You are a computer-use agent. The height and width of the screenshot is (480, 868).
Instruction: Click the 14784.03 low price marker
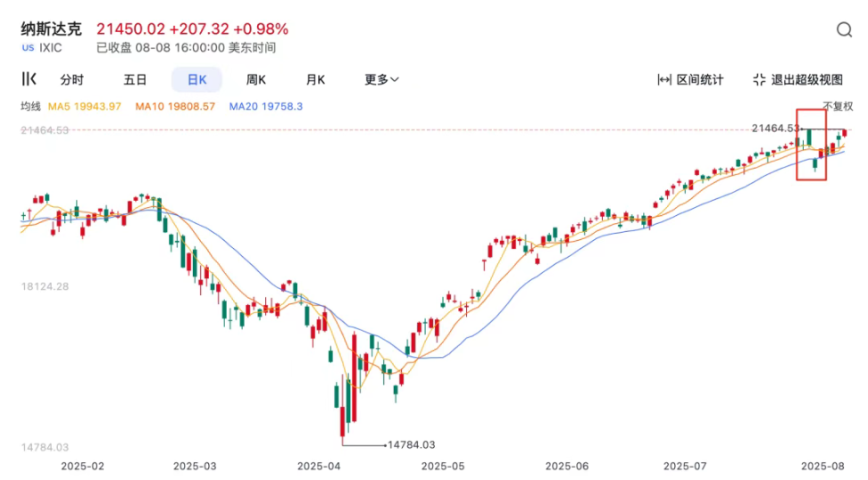410,443
